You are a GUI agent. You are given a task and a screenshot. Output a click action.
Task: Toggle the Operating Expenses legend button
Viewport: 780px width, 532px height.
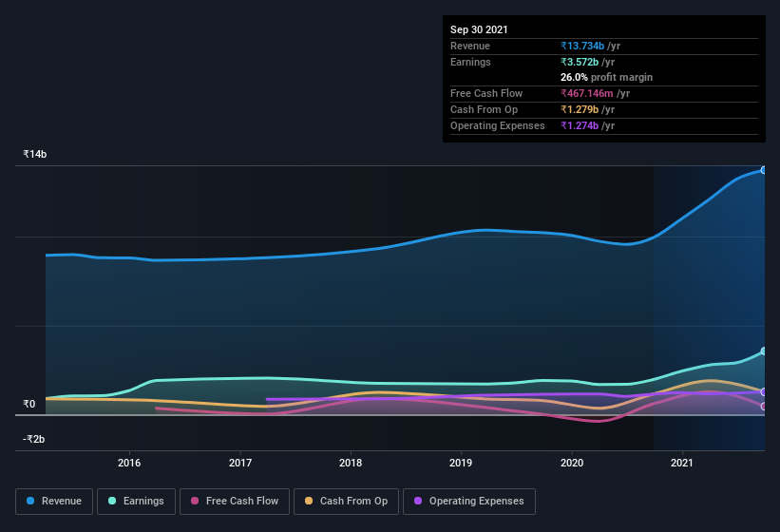pos(469,502)
